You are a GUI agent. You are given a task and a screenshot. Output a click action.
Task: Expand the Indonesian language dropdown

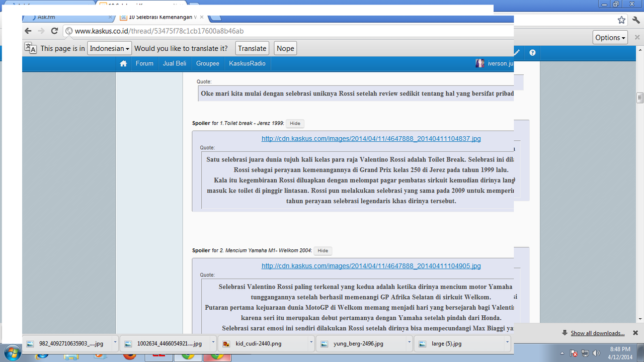pyautogui.click(x=110, y=48)
